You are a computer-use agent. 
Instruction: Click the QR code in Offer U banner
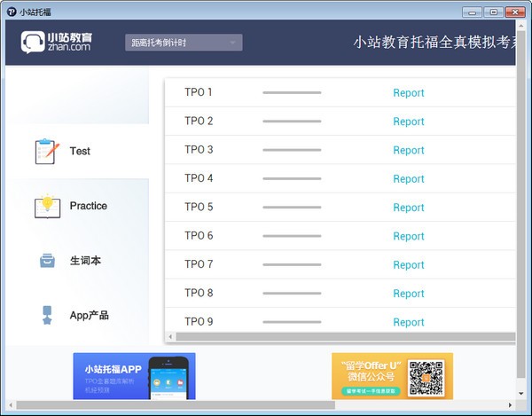(426, 378)
